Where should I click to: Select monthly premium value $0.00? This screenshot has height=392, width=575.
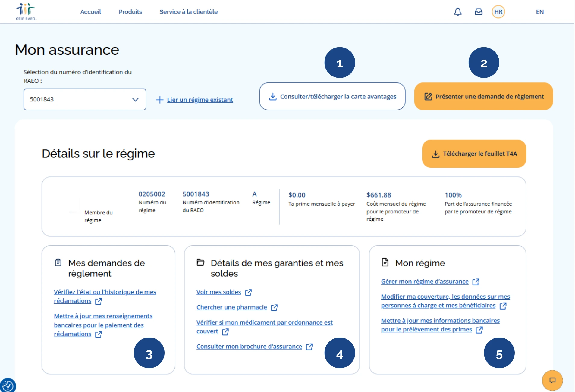(297, 195)
